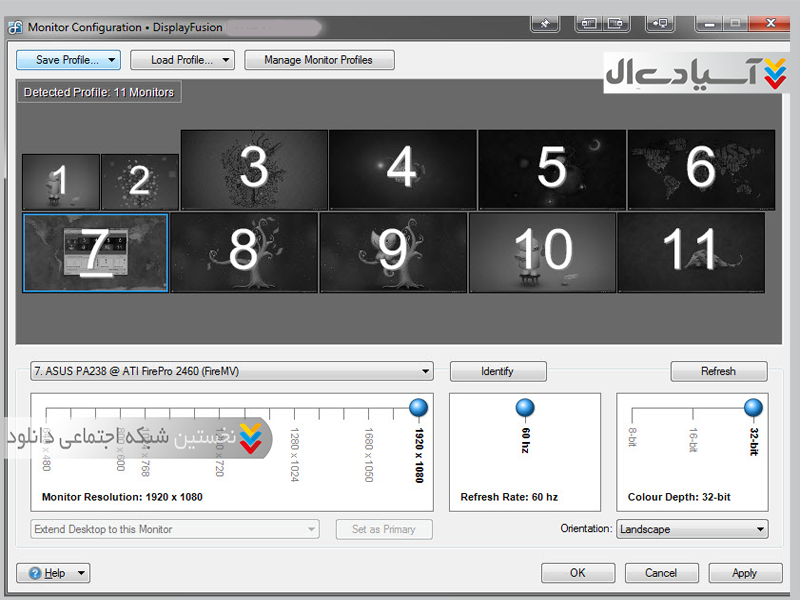This screenshot has height=600, width=800.
Task: Click the pin window icon in title bar
Action: (x=545, y=23)
